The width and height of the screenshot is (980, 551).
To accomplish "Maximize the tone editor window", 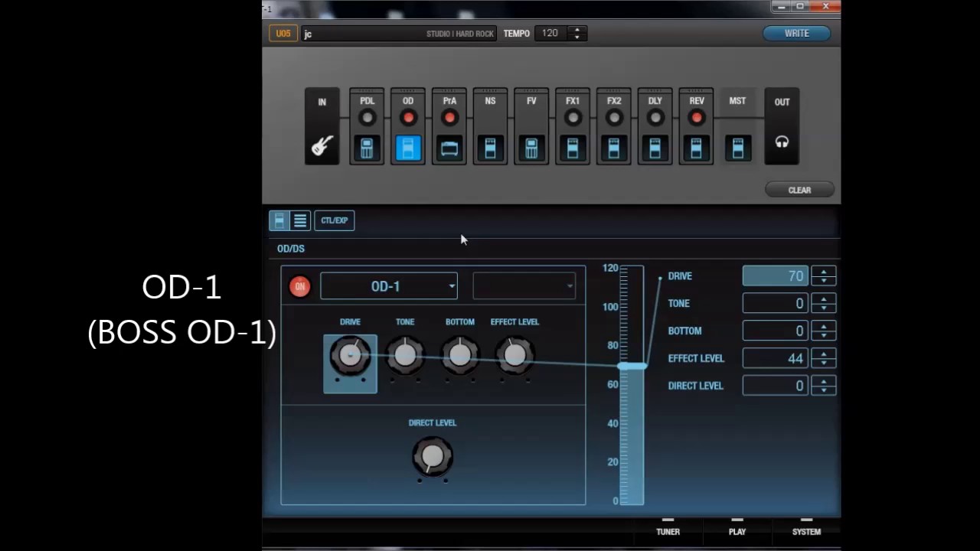I will 800,7.
